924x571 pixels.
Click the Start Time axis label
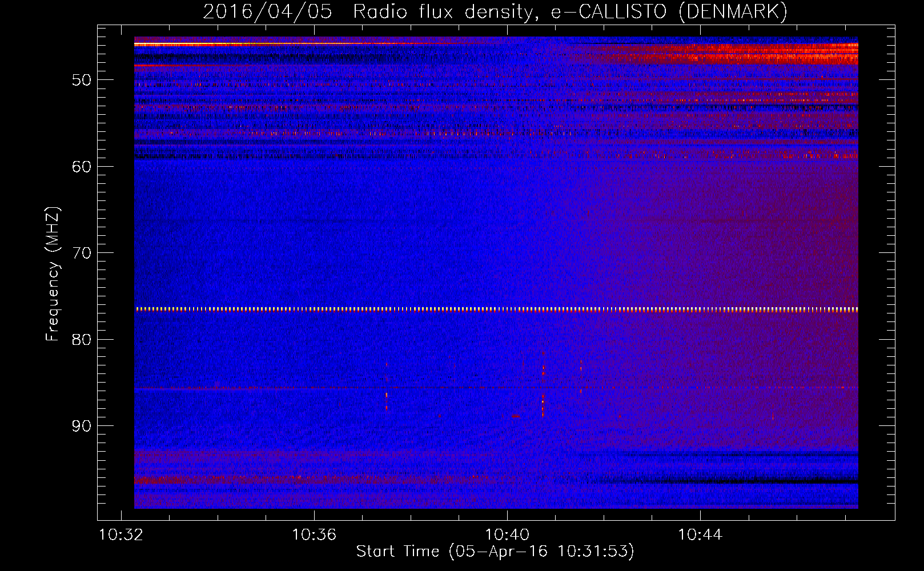(x=495, y=552)
